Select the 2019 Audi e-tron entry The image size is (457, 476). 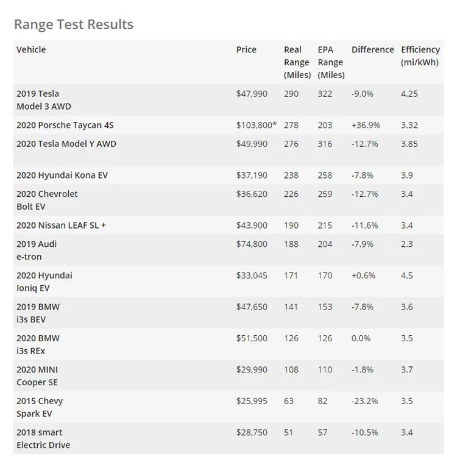click(x=37, y=250)
